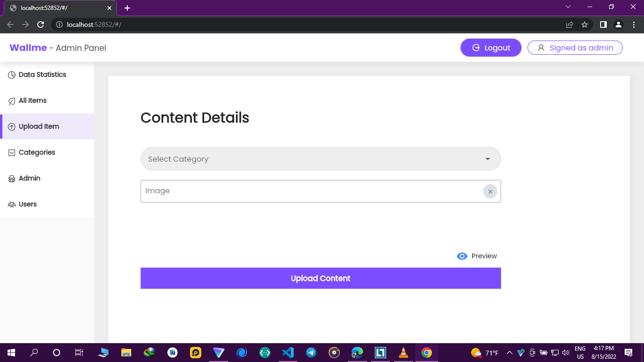Open the purple triangle taskbar app
The height and width of the screenshot is (362, 644).
[x=219, y=353]
